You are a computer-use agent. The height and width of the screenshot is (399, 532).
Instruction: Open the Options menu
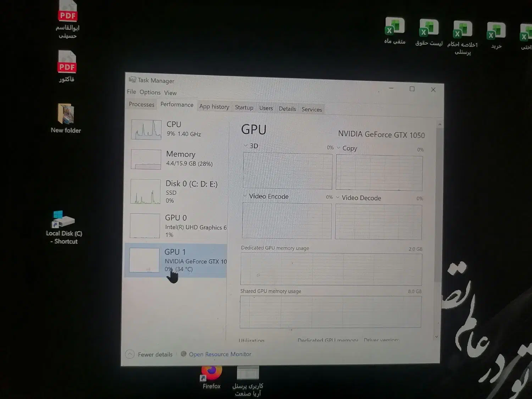coord(150,92)
